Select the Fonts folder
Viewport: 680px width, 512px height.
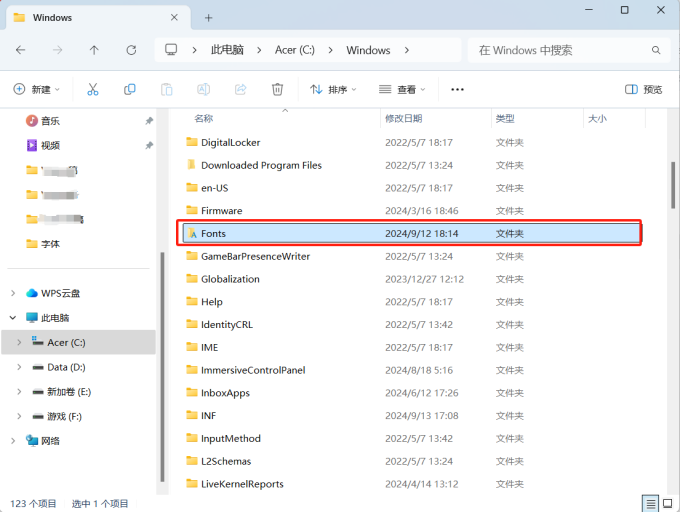pos(410,233)
